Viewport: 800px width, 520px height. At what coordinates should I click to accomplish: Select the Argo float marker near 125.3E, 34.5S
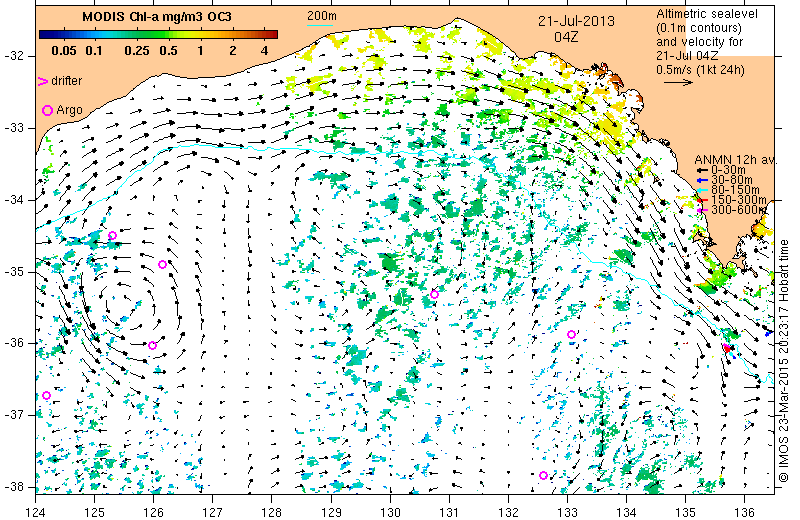(113, 235)
